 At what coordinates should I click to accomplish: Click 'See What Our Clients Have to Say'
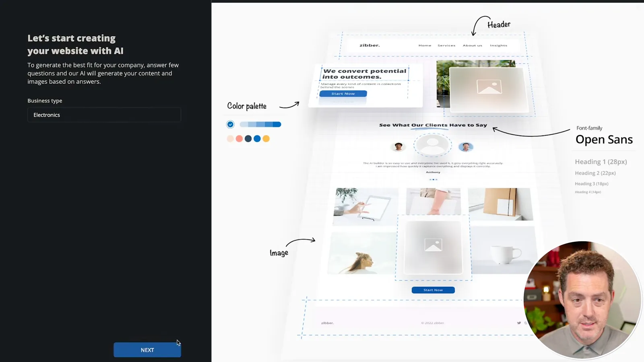[433, 125]
